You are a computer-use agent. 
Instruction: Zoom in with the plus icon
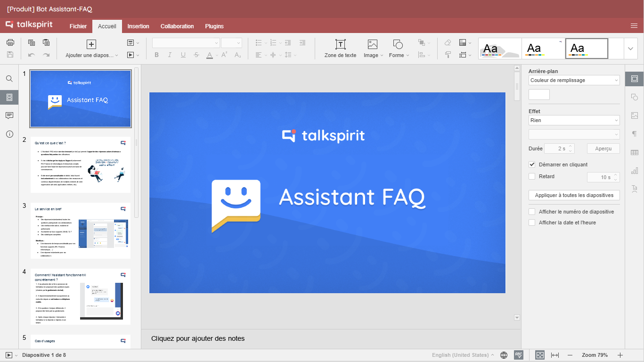tap(620, 355)
